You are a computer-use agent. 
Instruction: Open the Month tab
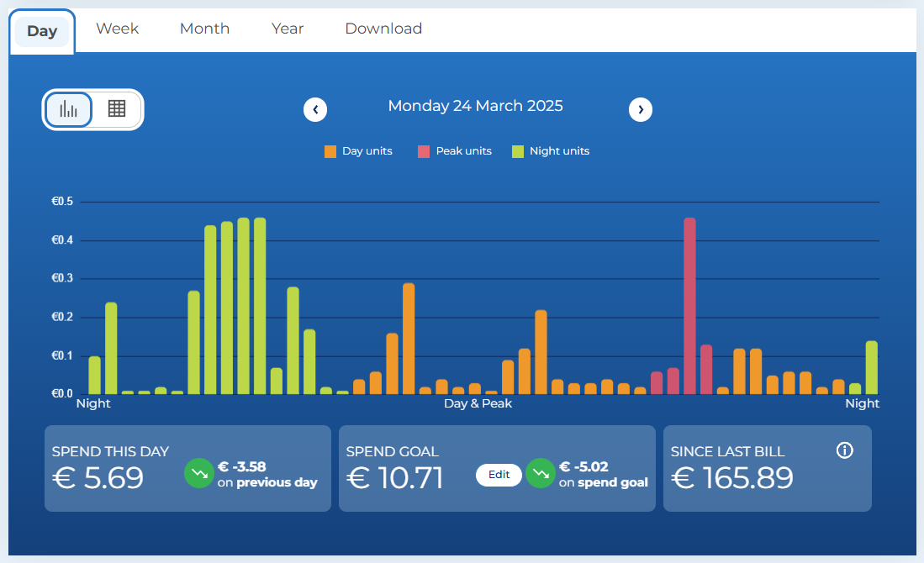point(204,29)
